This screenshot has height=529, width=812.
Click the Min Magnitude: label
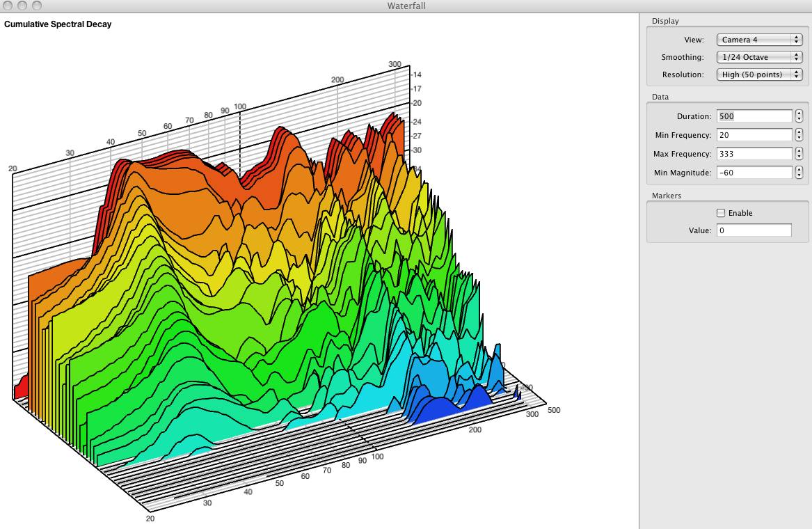click(683, 173)
